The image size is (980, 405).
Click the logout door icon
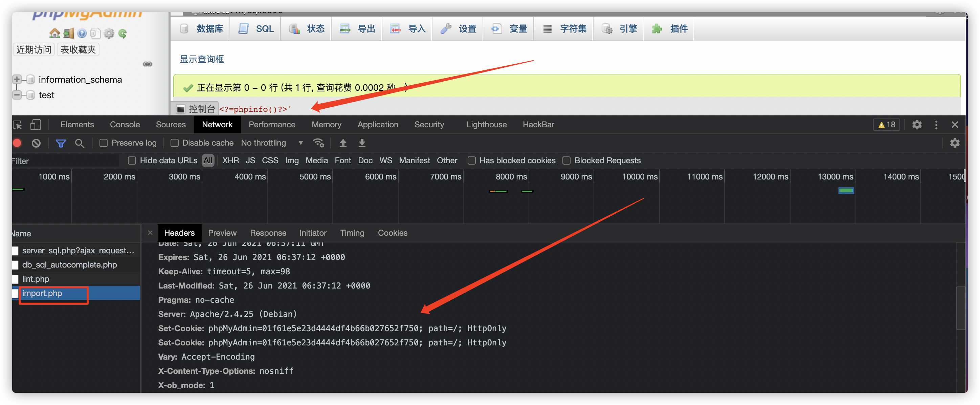[x=68, y=34]
